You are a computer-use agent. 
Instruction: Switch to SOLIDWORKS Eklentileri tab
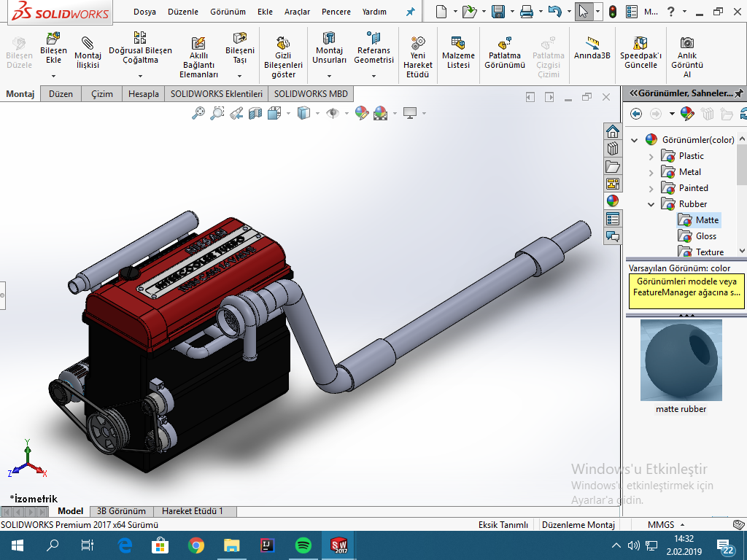[216, 94]
